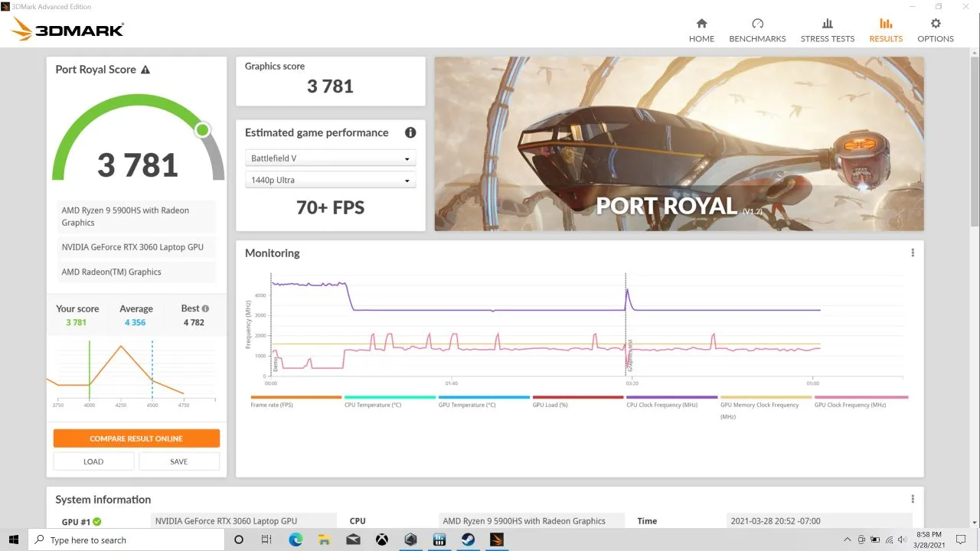Image resolution: width=980 pixels, height=551 pixels.
Task: Click the AMD Radeon(TM) Graphics entry
Action: pyautogui.click(x=136, y=272)
